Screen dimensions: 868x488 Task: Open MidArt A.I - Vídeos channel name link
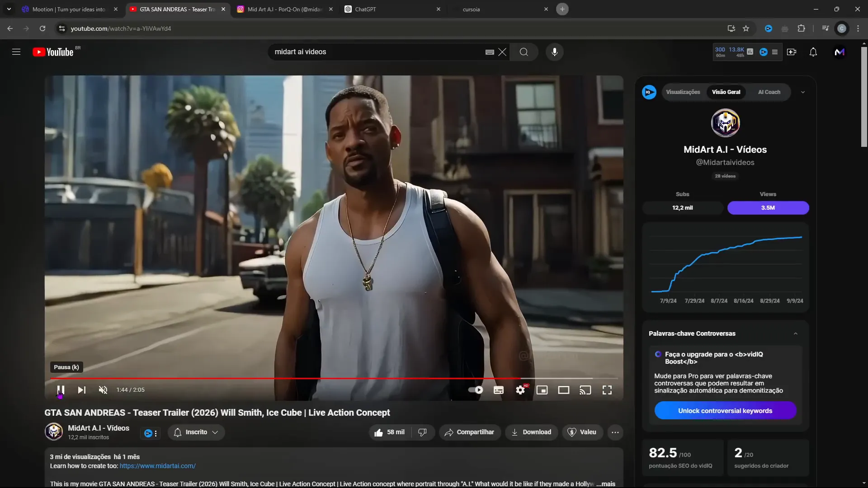[x=99, y=428]
